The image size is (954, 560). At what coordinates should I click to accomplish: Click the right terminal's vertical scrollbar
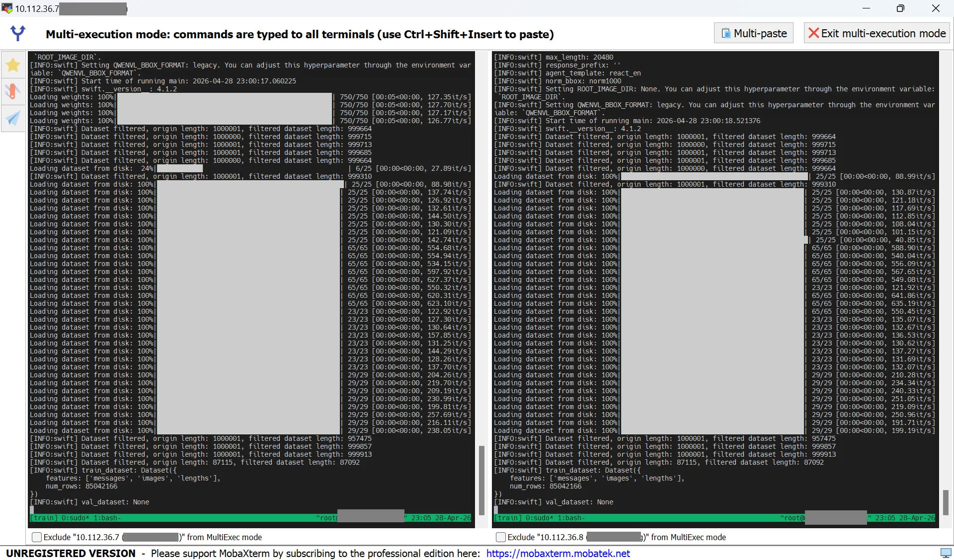pyautogui.click(x=945, y=502)
